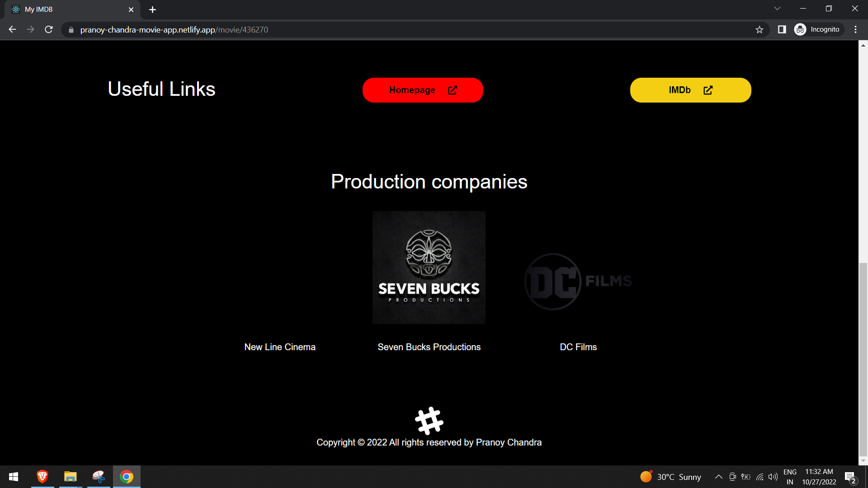Click the Seven Bucks Productions logo
Image resolution: width=868 pixels, height=488 pixels.
coord(429,267)
